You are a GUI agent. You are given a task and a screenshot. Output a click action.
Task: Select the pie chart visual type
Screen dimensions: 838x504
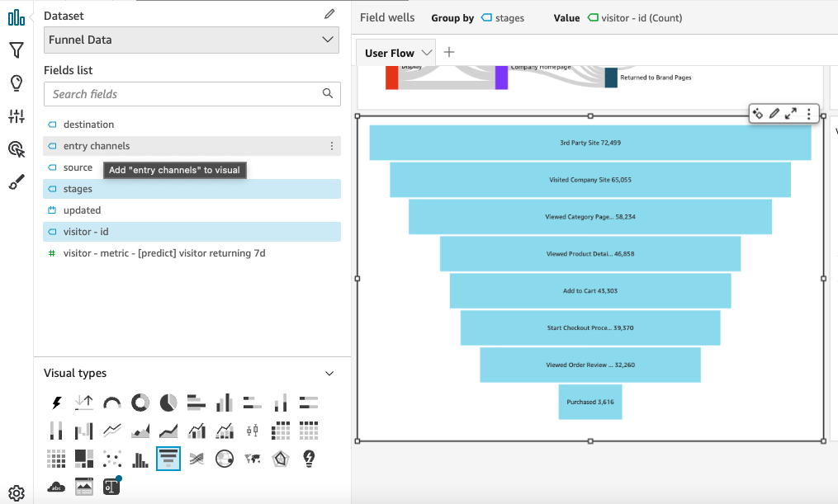coord(168,403)
